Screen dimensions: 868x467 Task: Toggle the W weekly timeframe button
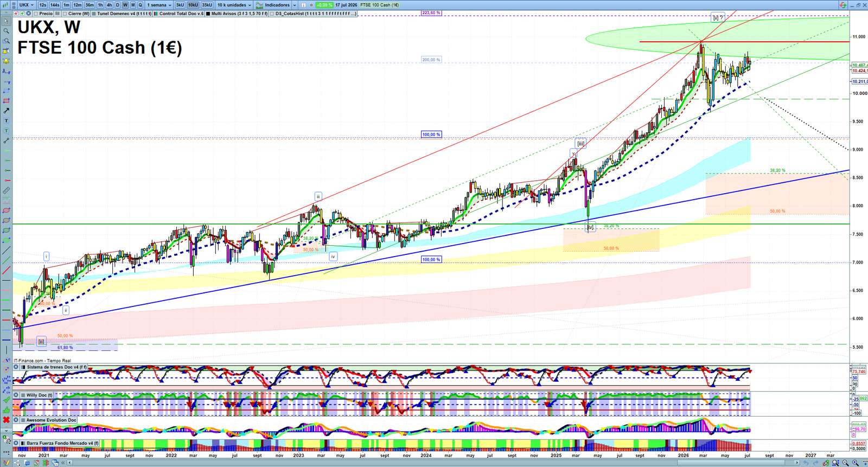(125, 5)
